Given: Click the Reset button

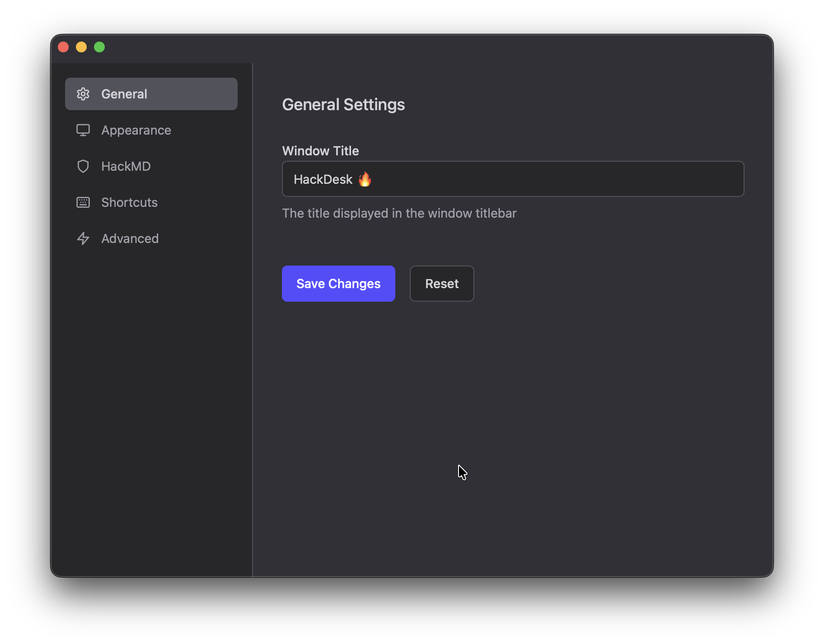Looking at the screenshot, I should [x=442, y=284].
